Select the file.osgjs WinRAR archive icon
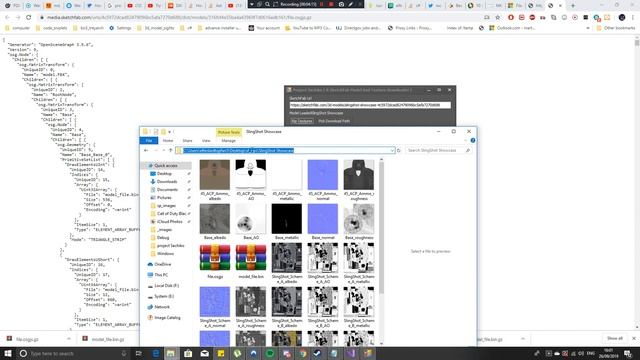 [215, 258]
